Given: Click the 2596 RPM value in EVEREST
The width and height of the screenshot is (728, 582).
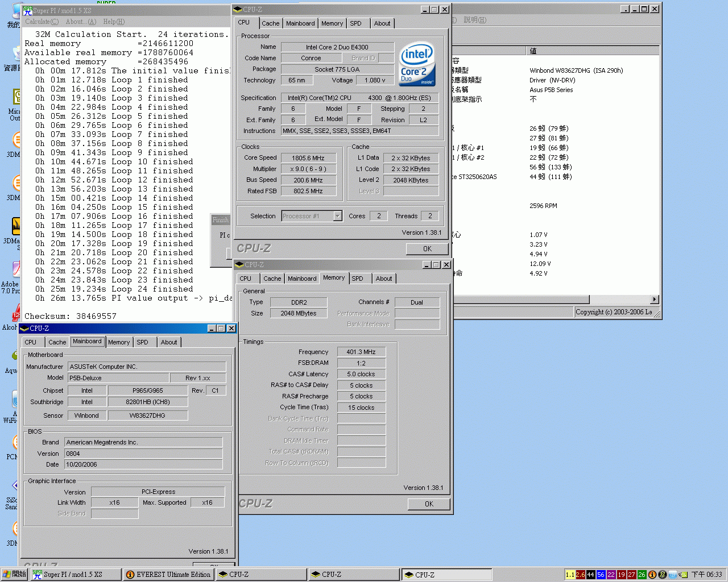Looking at the screenshot, I should click(x=543, y=206).
